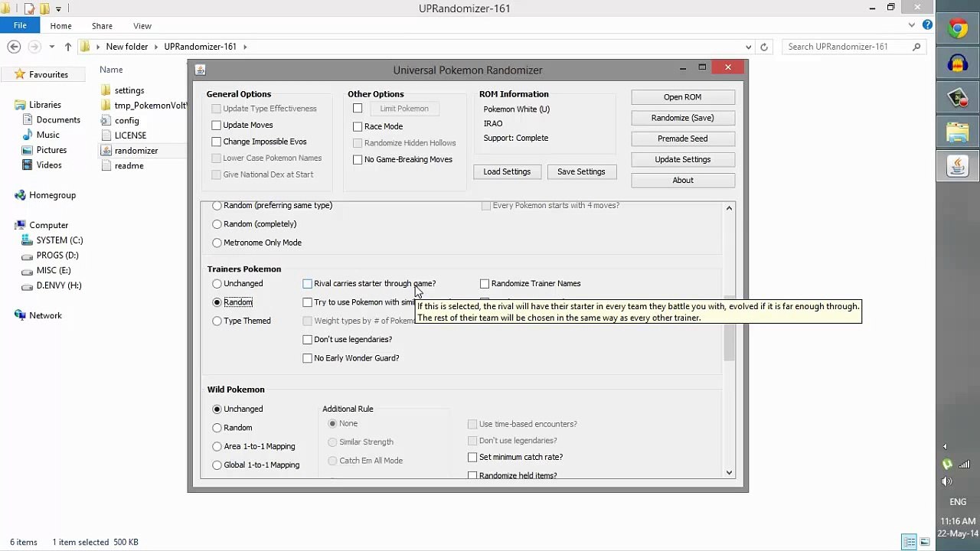980x551 pixels.
Task: Check No Early Wonder Guard option
Action: (x=308, y=358)
